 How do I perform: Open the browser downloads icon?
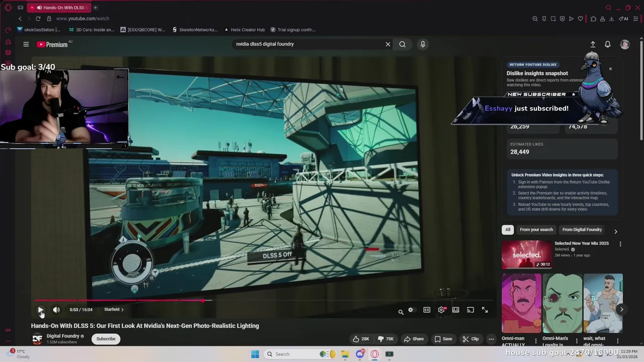tap(611, 19)
